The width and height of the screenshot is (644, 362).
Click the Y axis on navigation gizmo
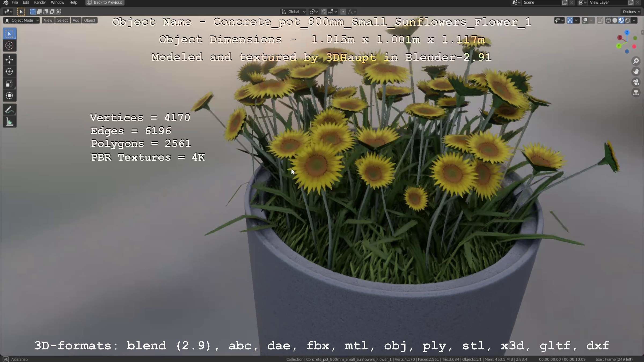coord(619,46)
